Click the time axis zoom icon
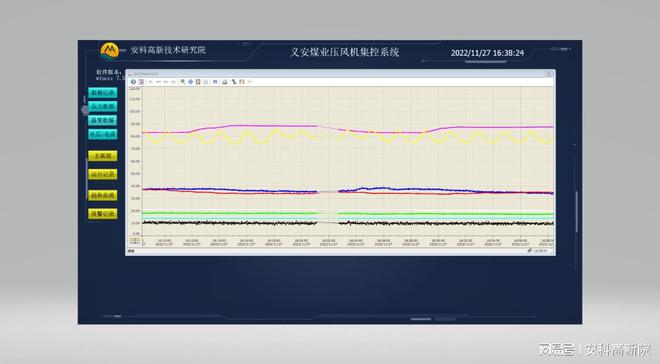 point(198,82)
